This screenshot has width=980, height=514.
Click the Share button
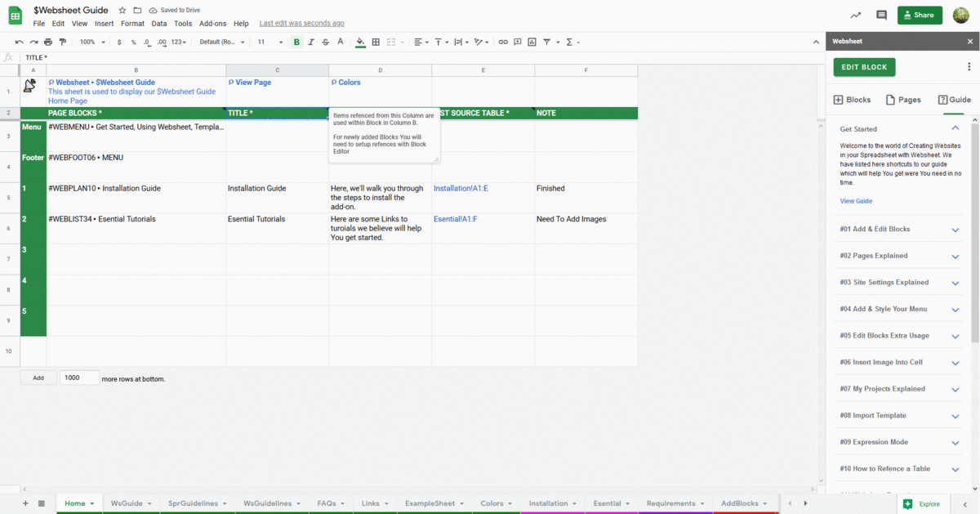click(x=920, y=15)
